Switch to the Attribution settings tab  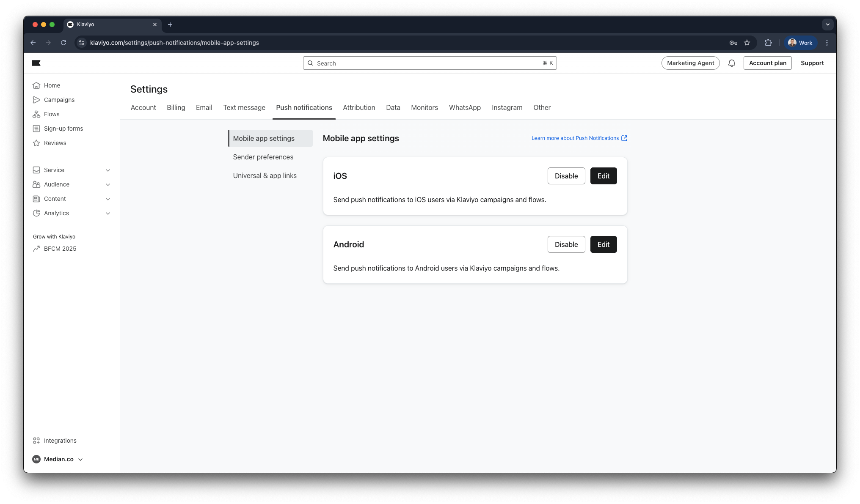359,107
